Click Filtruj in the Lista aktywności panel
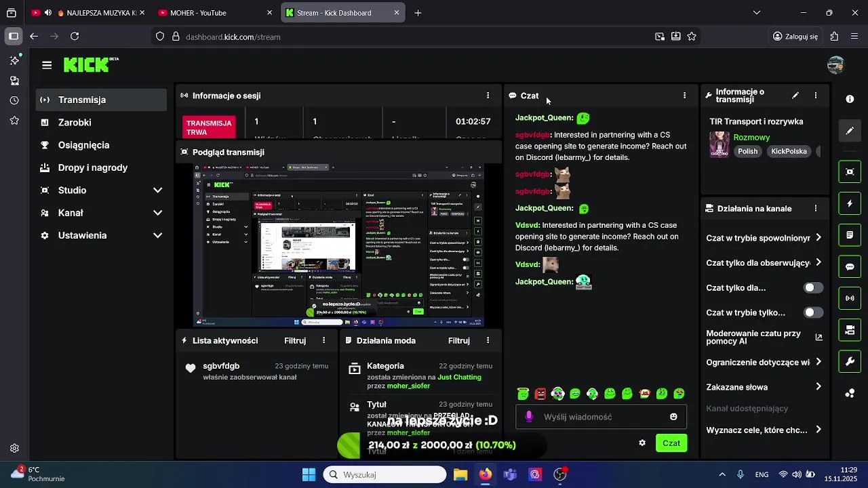 [x=295, y=340]
